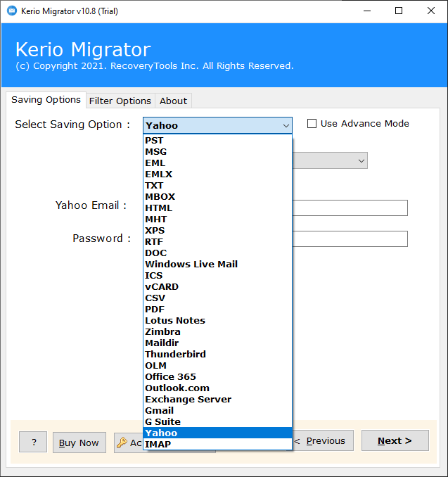Viewport: 448px width, 477px height.
Task: Pick EML in the dropdown list
Action: pos(217,163)
